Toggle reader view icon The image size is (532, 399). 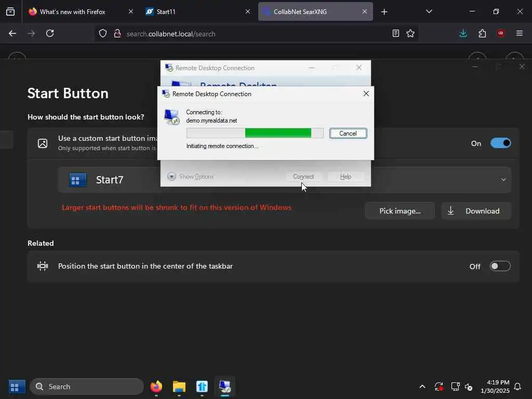(x=395, y=33)
